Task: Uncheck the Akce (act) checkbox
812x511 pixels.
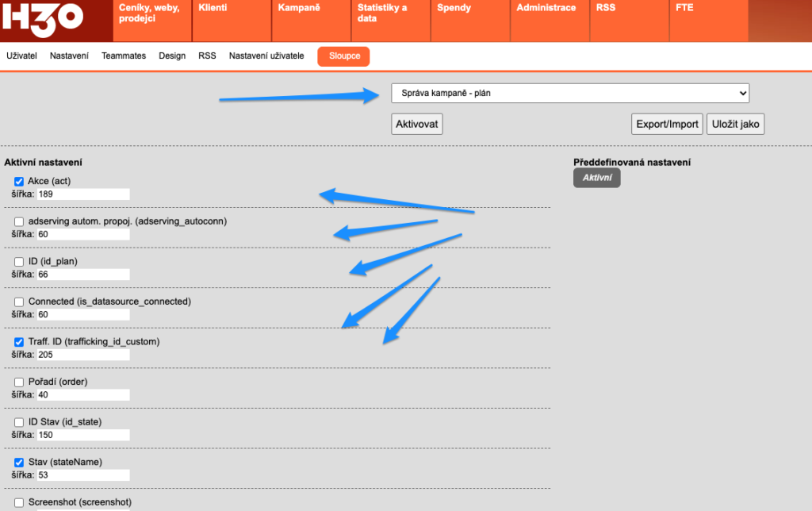Action: pyautogui.click(x=19, y=182)
